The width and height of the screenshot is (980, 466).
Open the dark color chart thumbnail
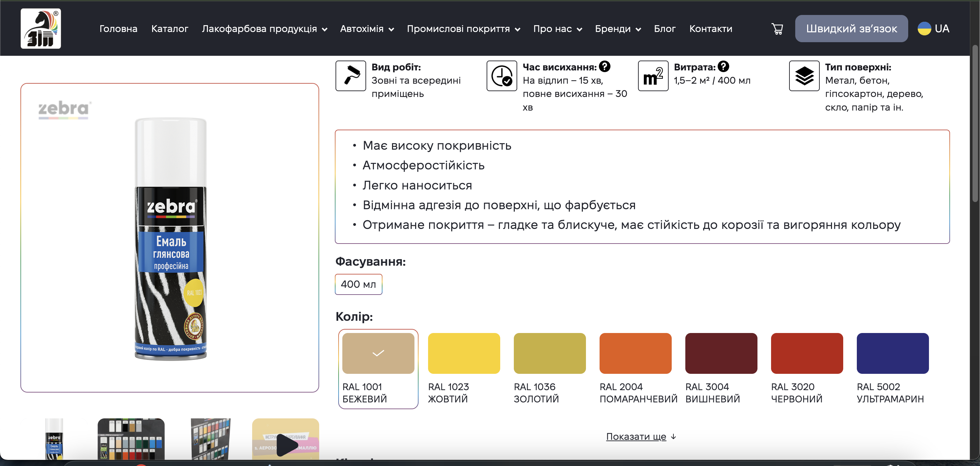pyautogui.click(x=131, y=439)
